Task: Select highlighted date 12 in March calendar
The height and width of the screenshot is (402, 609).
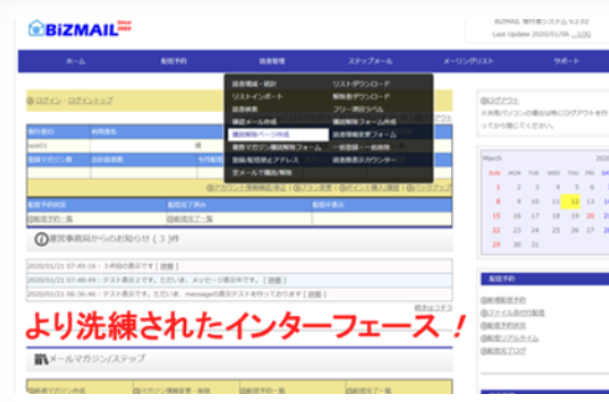Action: [574, 200]
